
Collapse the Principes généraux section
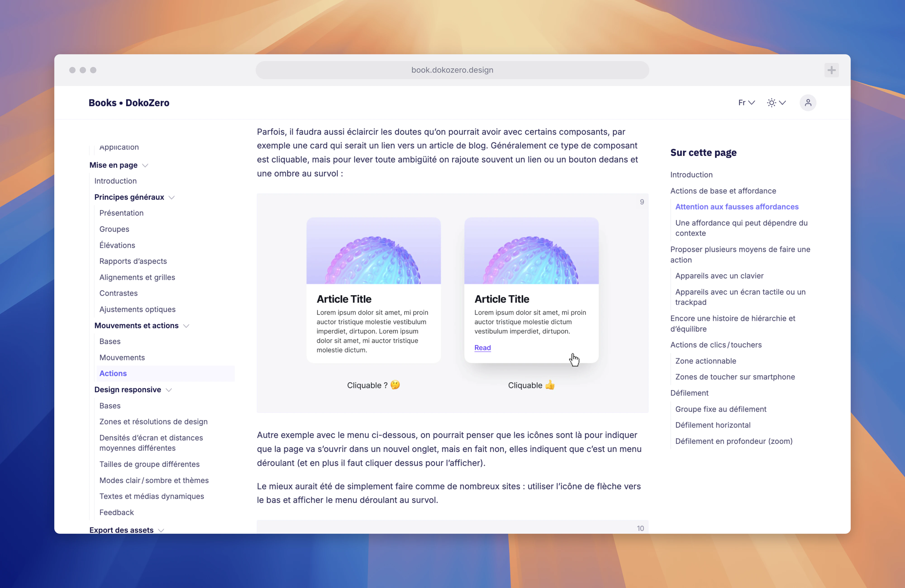tap(171, 197)
